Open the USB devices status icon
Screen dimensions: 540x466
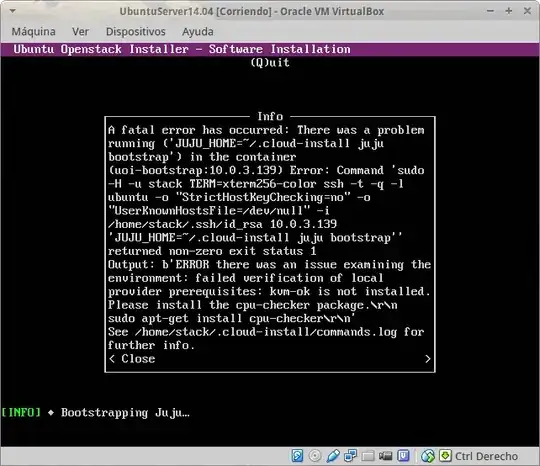pyautogui.click(x=333, y=456)
